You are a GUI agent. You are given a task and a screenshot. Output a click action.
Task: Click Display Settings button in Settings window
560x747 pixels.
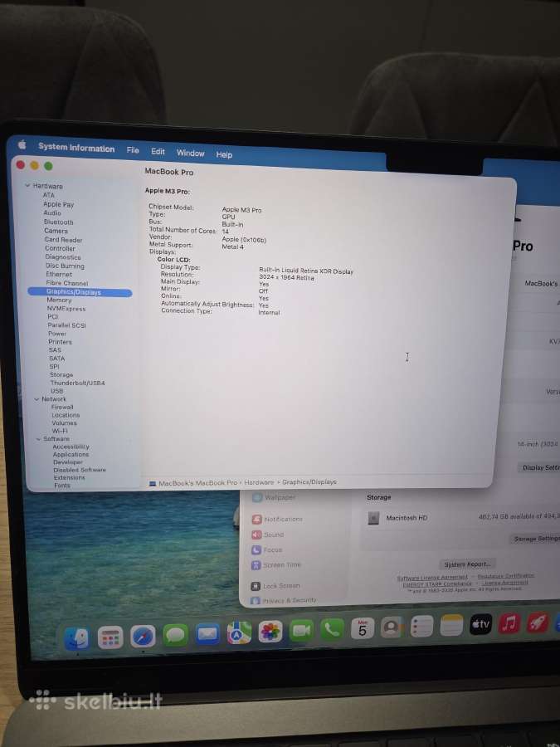pyautogui.click(x=539, y=467)
